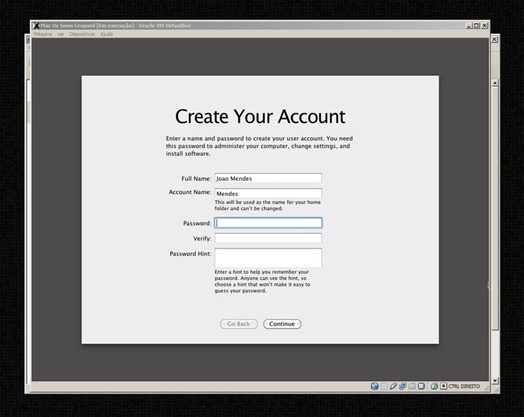
Task: Click the shared folders status icon
Action: (412, 386)
